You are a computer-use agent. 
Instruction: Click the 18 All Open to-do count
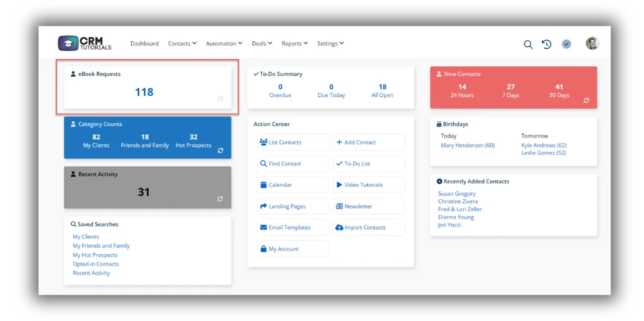point(382,91)
